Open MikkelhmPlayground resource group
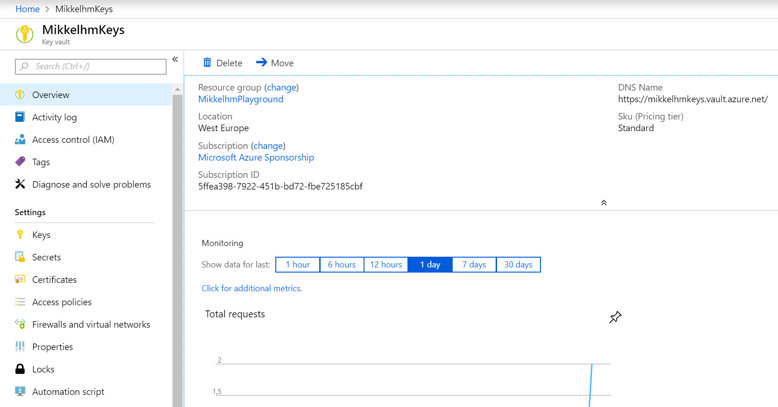This screenshot has height=407, width=778. (x=241, y=99)
